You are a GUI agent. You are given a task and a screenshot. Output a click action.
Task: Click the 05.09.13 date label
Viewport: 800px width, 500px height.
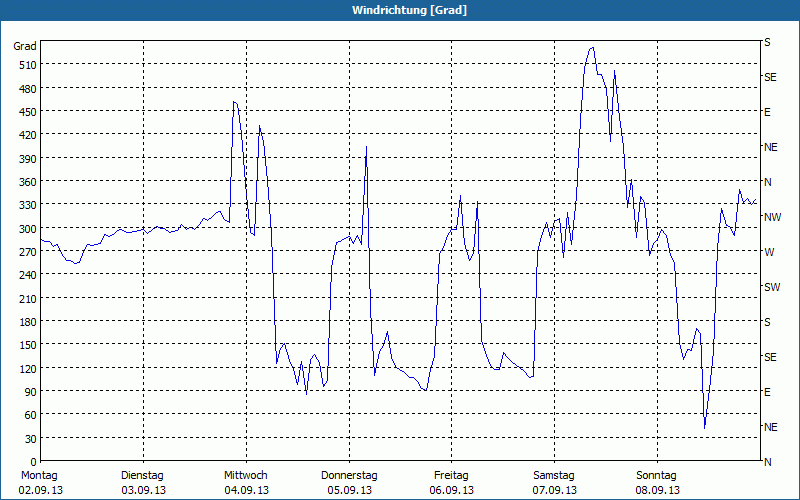[349, 490]
